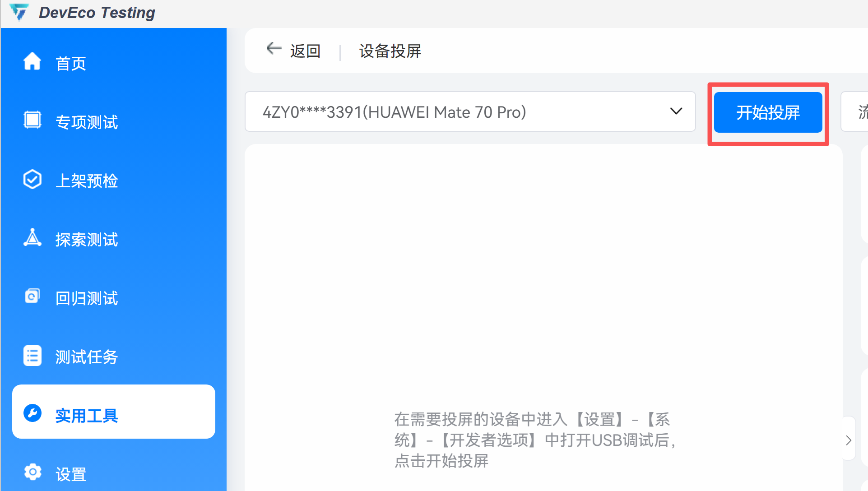Switch to 回归测试 in the sidebar
The height and width of the screenshot is (491, 868).
pyautogui.click(x=114, y=298)
